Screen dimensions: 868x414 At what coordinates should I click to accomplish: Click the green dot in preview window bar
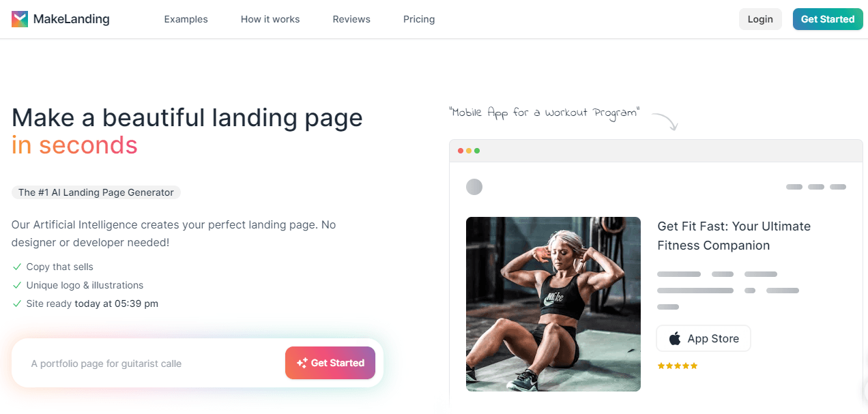click(477, 151)
